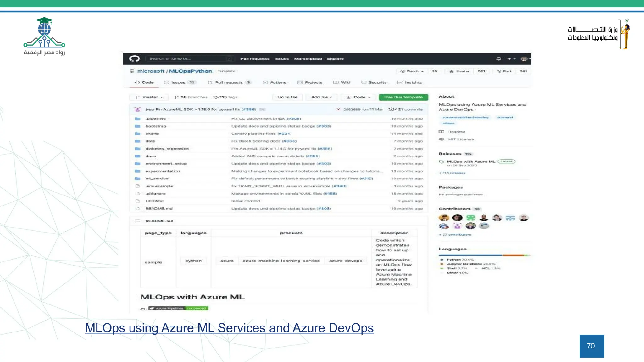Click the 421 commits history link

(x=406, y=109)
